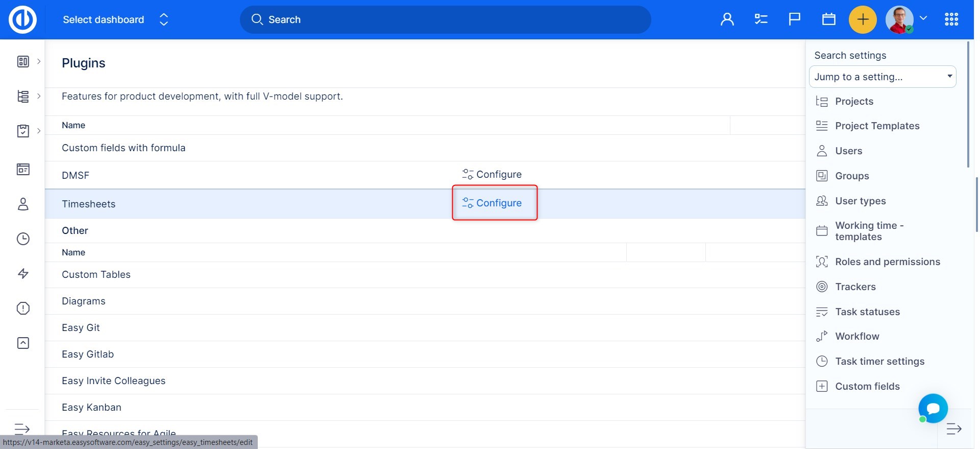Image resolution: width=980 pixels, height=449 pixels.
Task: Open the live chat bubble widget
Action: (x=933, y=408)
